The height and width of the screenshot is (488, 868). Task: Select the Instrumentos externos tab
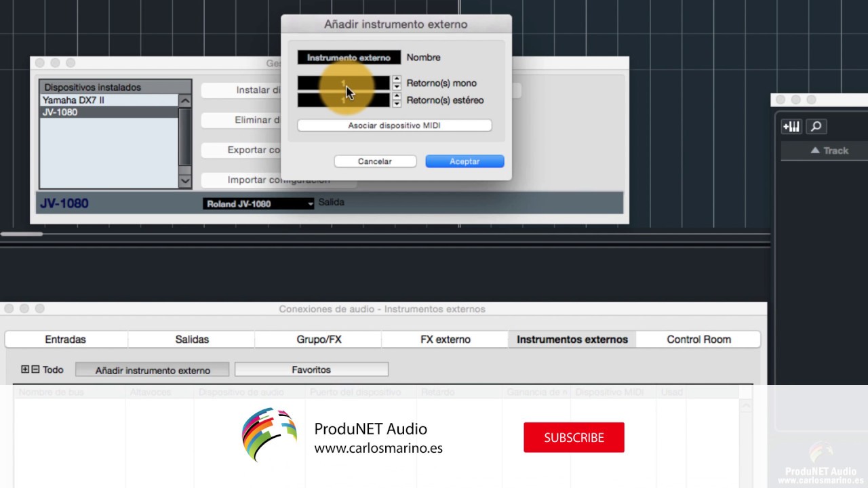572,340
